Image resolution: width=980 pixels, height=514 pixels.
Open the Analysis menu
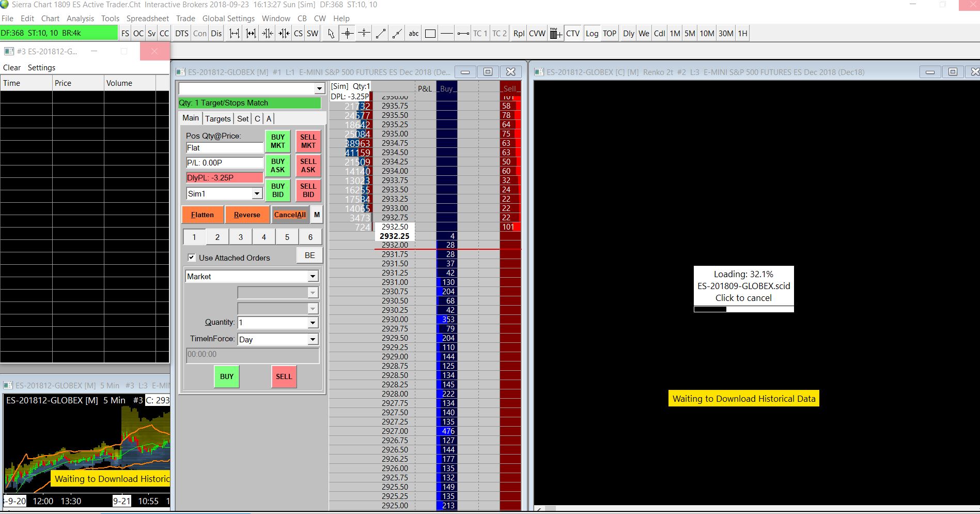coord(80,18)
